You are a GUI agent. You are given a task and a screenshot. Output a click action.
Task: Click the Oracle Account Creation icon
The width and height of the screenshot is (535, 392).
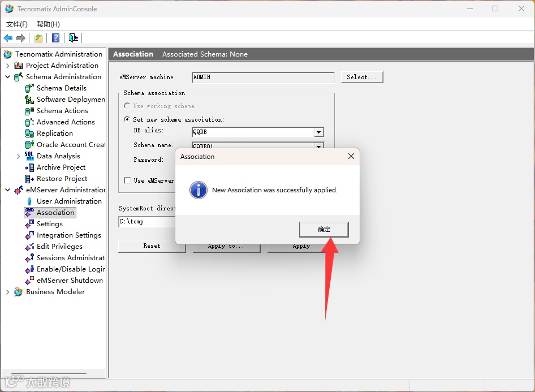coord(29,145)
